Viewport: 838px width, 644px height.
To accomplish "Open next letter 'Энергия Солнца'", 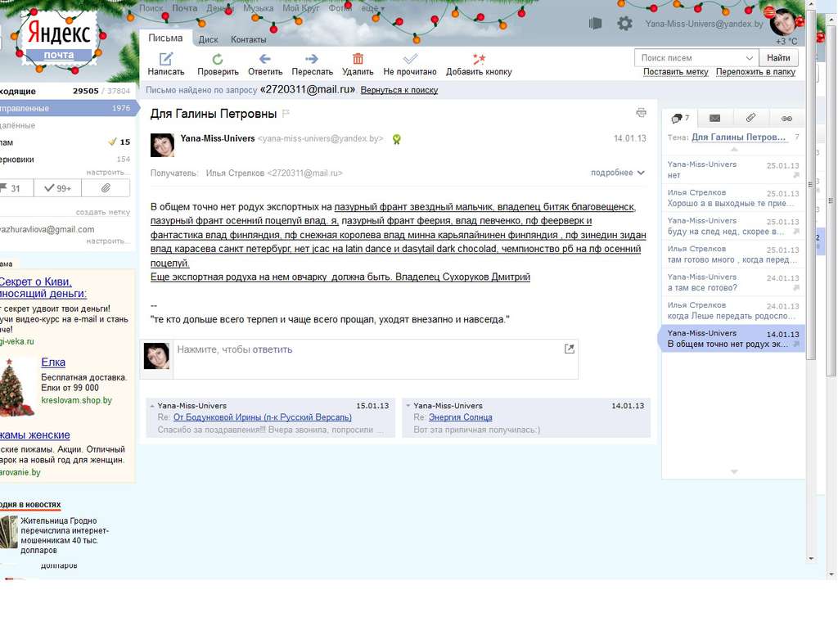I will [460, 417].
